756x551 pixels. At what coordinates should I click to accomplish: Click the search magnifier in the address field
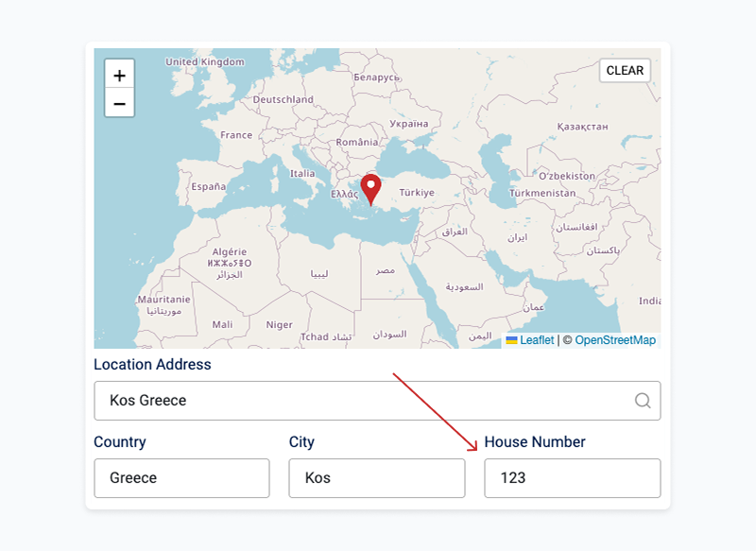[642, 401]
